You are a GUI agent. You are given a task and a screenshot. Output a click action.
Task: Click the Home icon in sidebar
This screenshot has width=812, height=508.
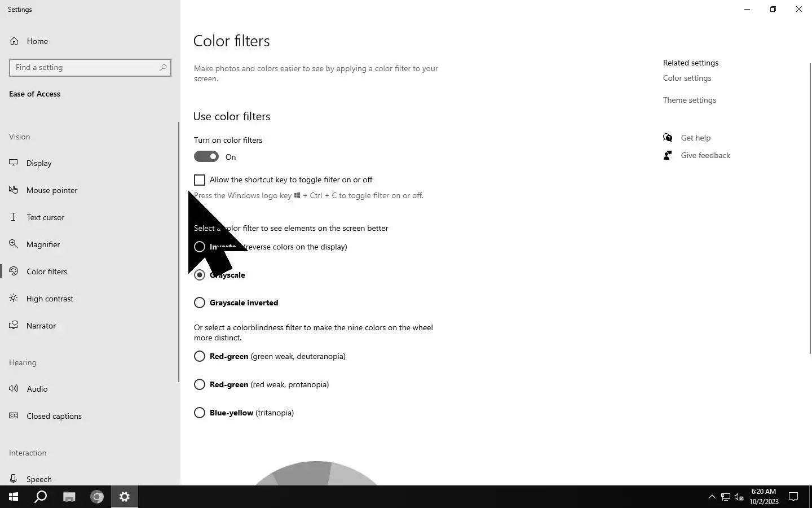pyautogui.click(x=14, y=41)
